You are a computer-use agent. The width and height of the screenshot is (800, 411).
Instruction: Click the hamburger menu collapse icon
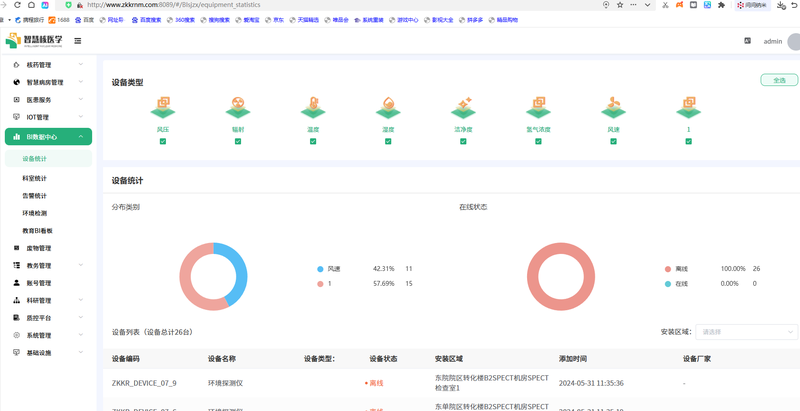tap(78, 41)
